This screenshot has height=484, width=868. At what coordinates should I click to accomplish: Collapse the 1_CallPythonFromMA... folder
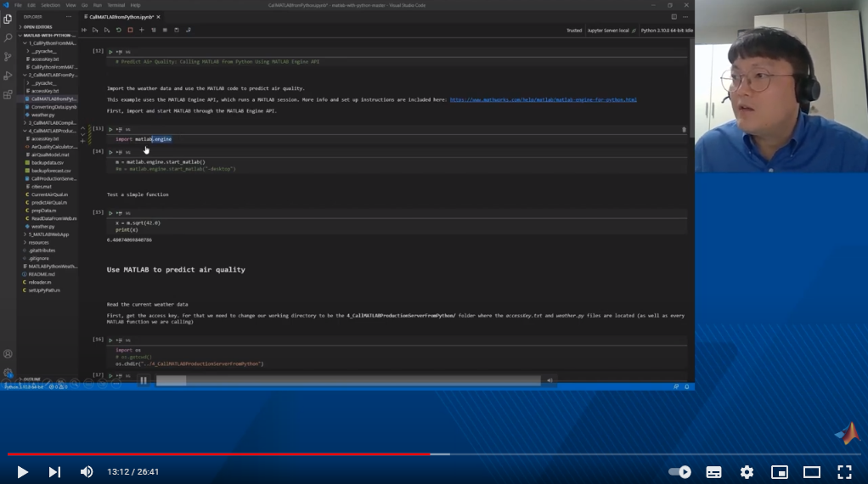click(x=50, y=42)
